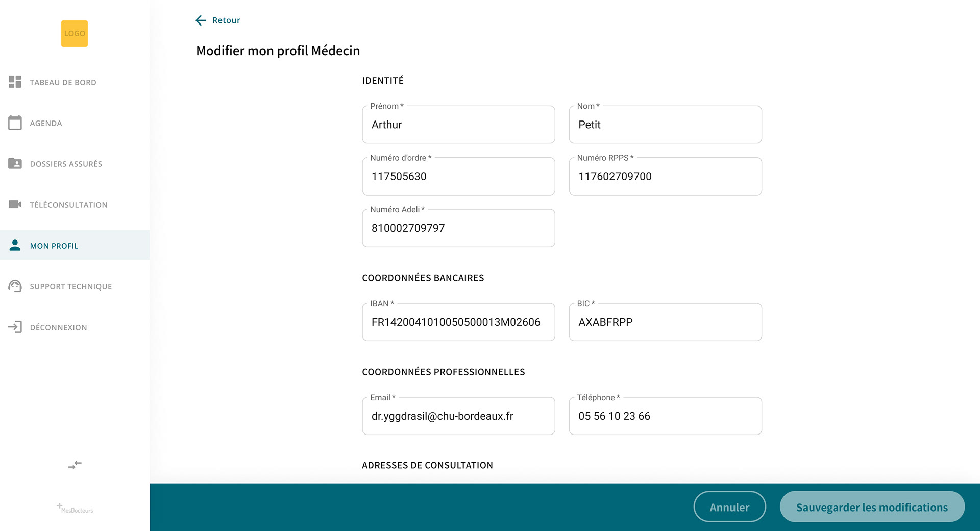Screen dimensions: 980x531
Task: Click the Tableau de bord grid icon
Action: 15,82
